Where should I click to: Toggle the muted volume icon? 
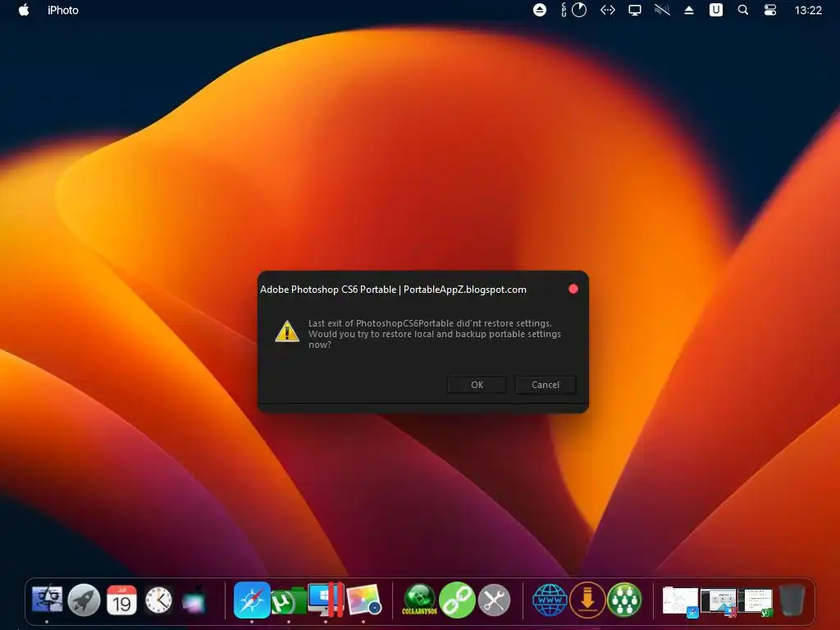point(662,10)
